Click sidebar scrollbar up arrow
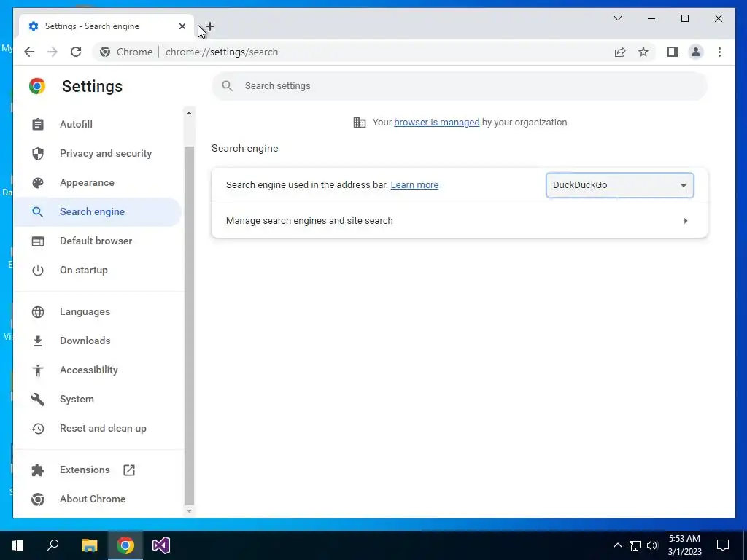 (189, 113)
